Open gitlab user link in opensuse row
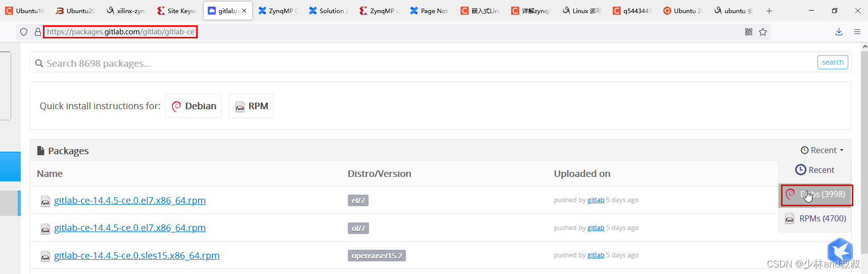Viewport: 868px width, 274px height. click(596, 255)
